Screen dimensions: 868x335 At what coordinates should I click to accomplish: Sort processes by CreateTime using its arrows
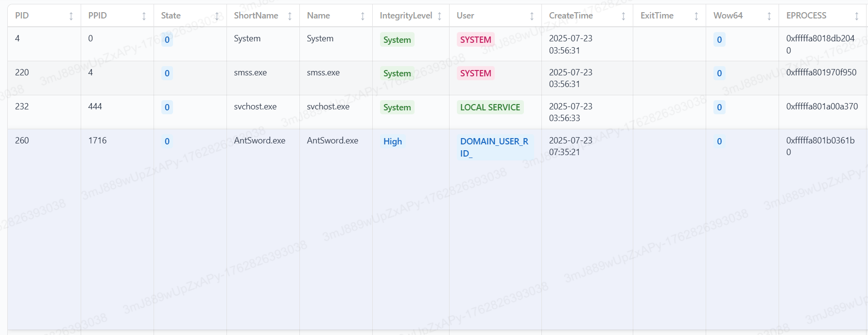coord(623,16)
